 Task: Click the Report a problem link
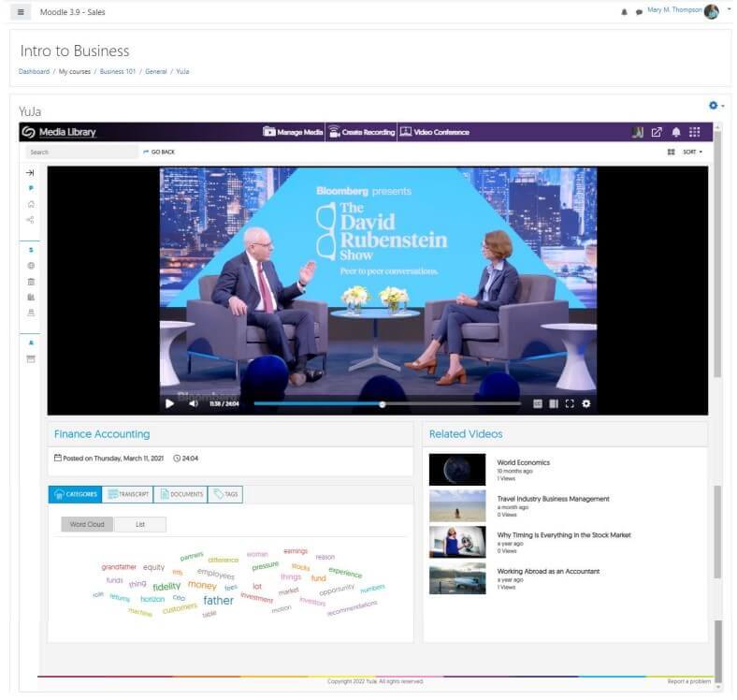[689, 681]
